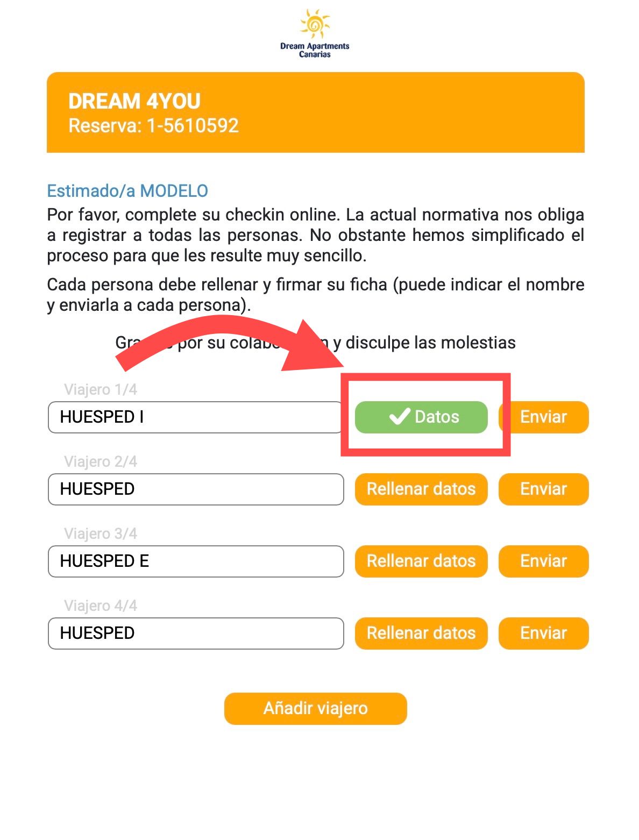Click the Estimado/a MODELO greeting
Screen dimensions: 639x840
[127, 191]
